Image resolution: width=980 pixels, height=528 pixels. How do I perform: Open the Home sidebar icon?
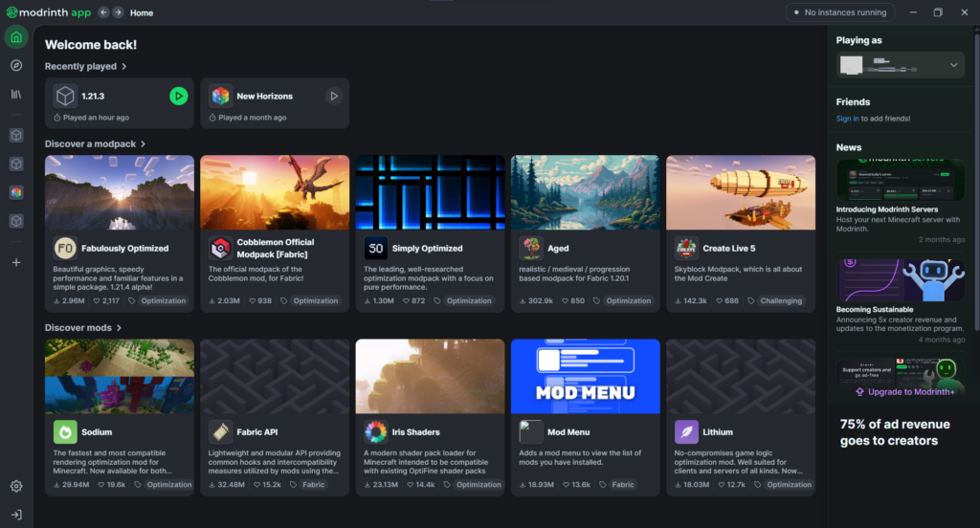pos(16,37)
